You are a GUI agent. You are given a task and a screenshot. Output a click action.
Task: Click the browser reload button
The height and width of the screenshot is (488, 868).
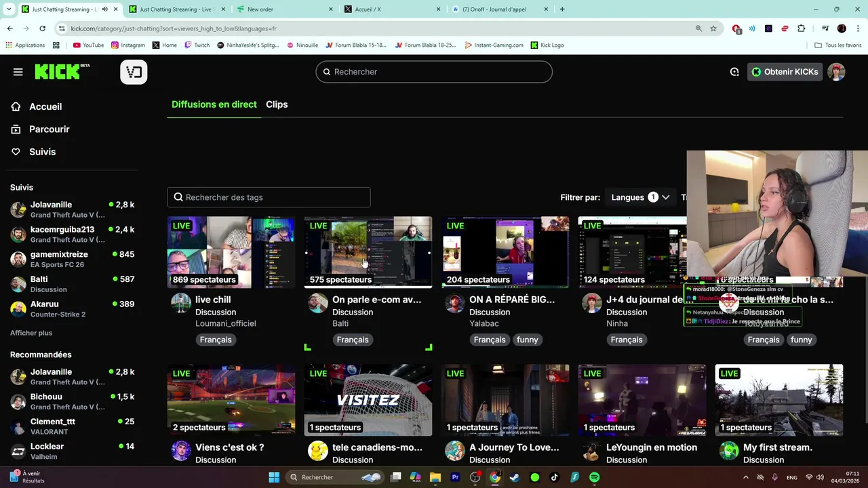[x=42, y=28]
